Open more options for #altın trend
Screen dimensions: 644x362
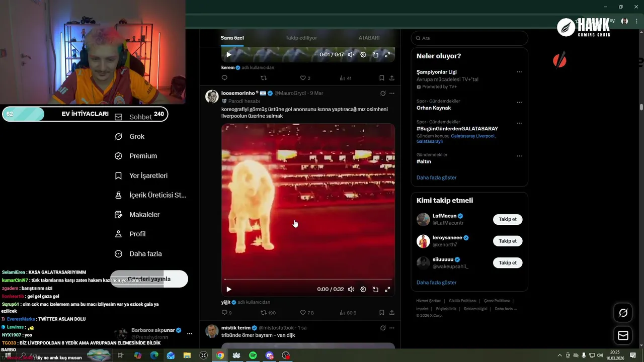519,156
